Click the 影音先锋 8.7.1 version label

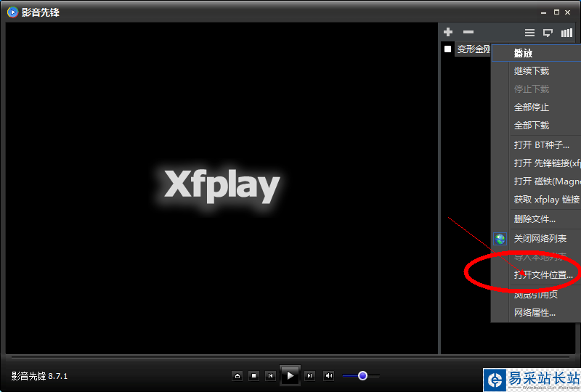pyautogui.click(x=39, y=376)
